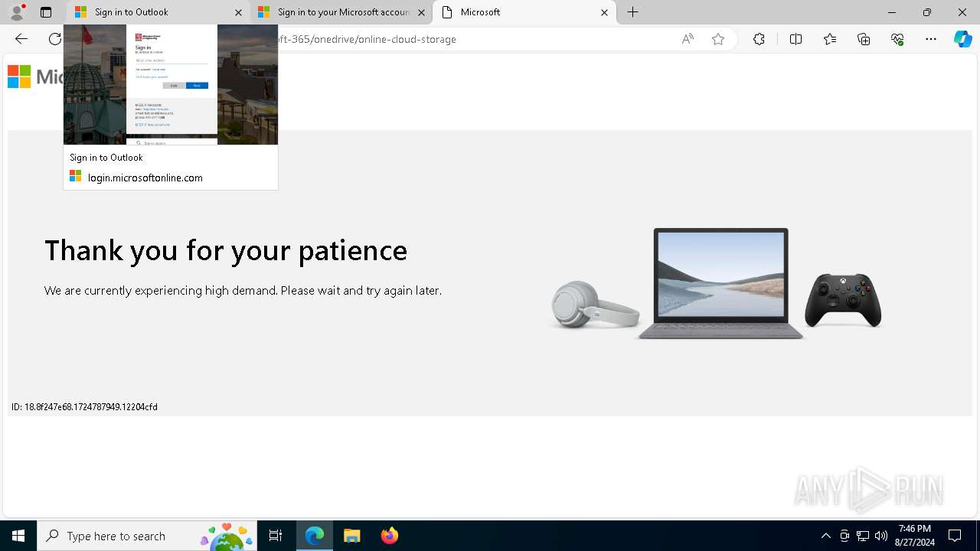
Task: Refresh the current page
Action: click(x=55, y=39)
